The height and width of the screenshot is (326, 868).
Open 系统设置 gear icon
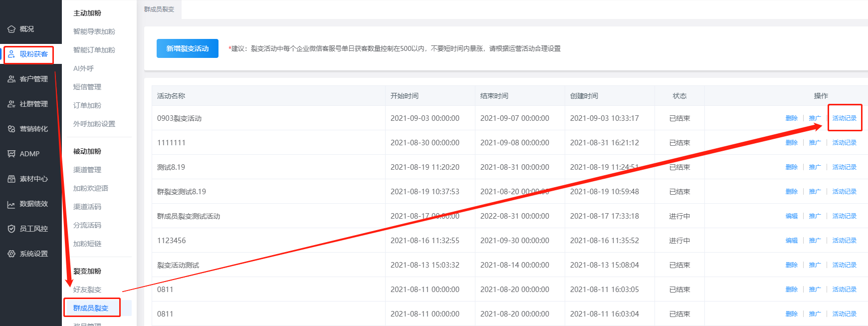[x=11, y=254]
